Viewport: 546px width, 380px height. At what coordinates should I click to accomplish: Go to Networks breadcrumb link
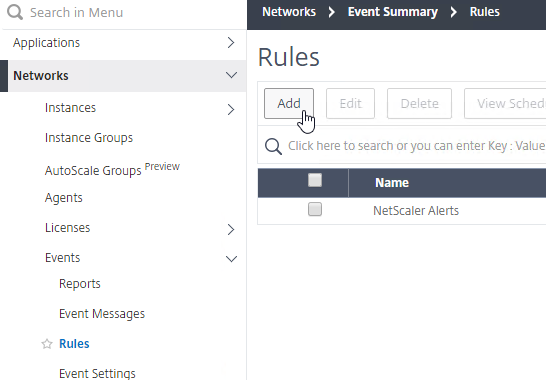289,12
